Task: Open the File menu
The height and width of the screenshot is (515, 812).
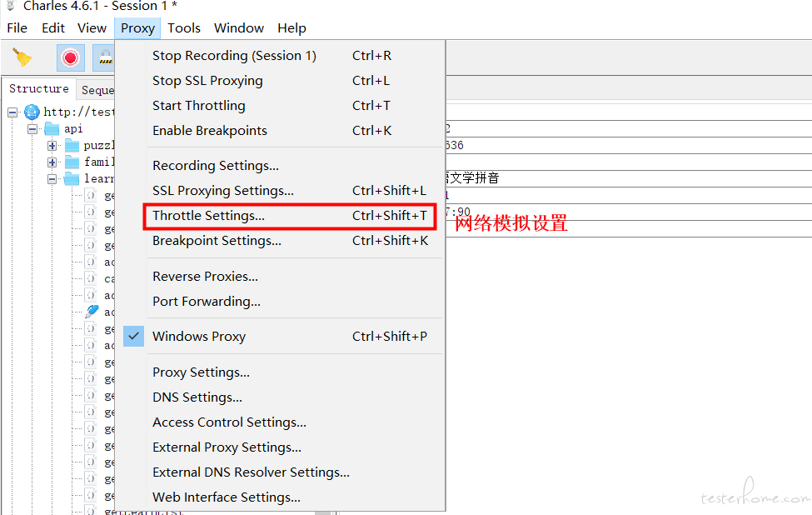Action: (17, 28)
